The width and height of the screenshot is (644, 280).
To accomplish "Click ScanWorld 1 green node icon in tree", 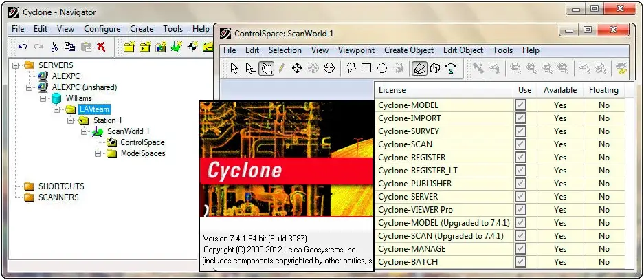I will (x=98, y=131).
